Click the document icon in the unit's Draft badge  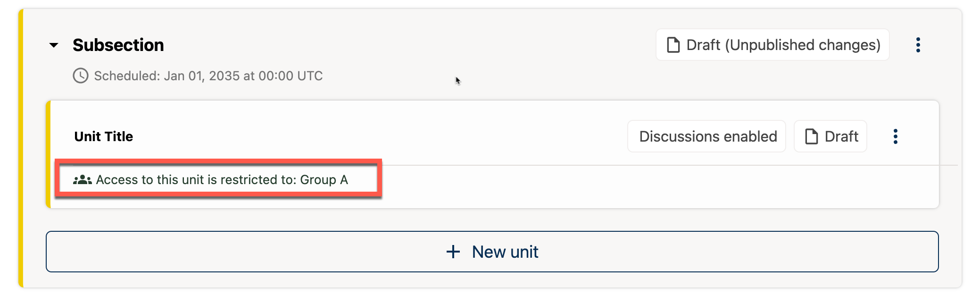(811, 136)
